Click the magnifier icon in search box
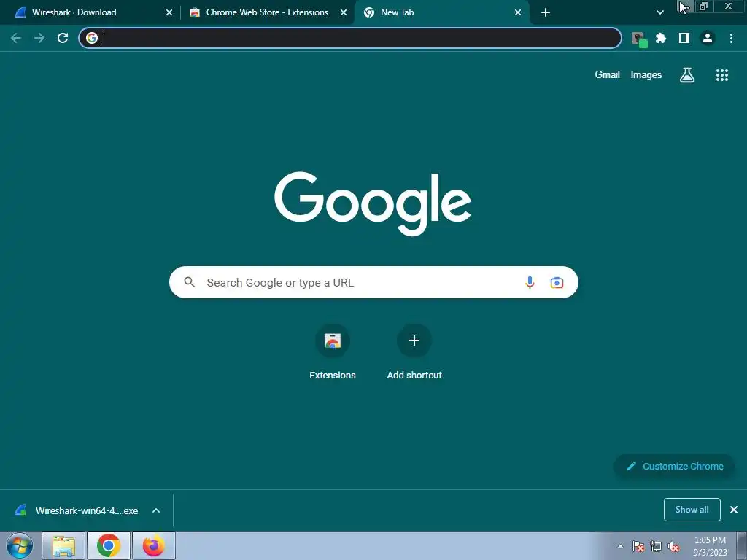Viewport: 747px width, 560px height. point(190,282)
